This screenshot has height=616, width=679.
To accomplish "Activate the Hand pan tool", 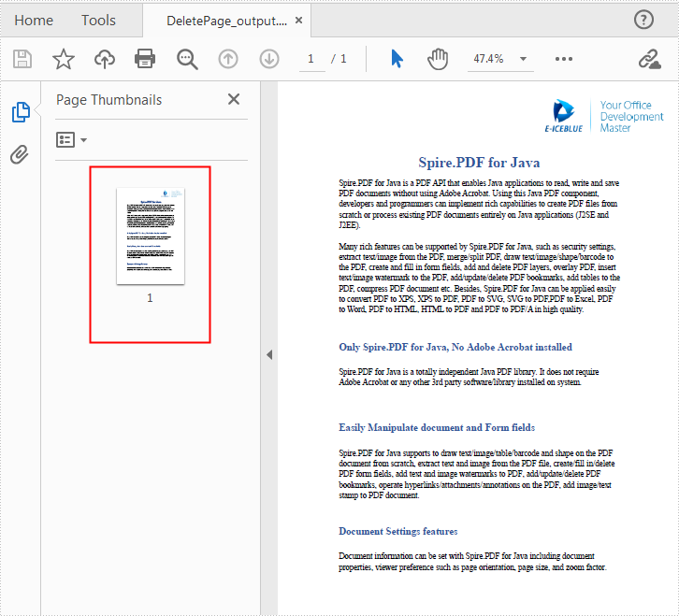I will 438,59.
